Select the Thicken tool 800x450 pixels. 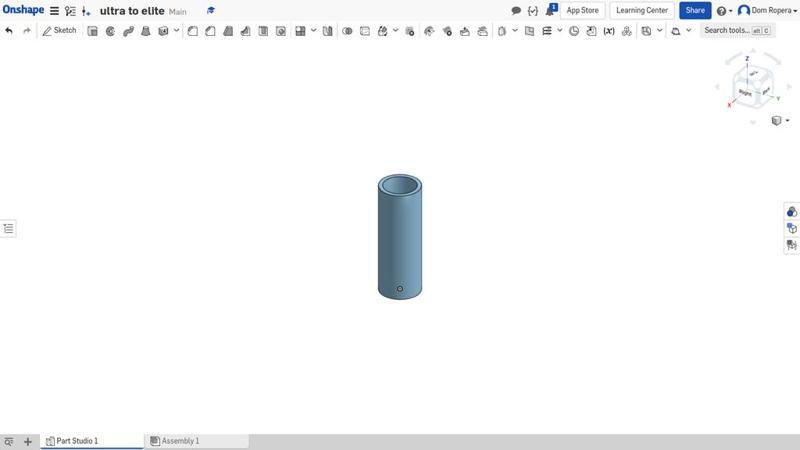coord(163,31)
